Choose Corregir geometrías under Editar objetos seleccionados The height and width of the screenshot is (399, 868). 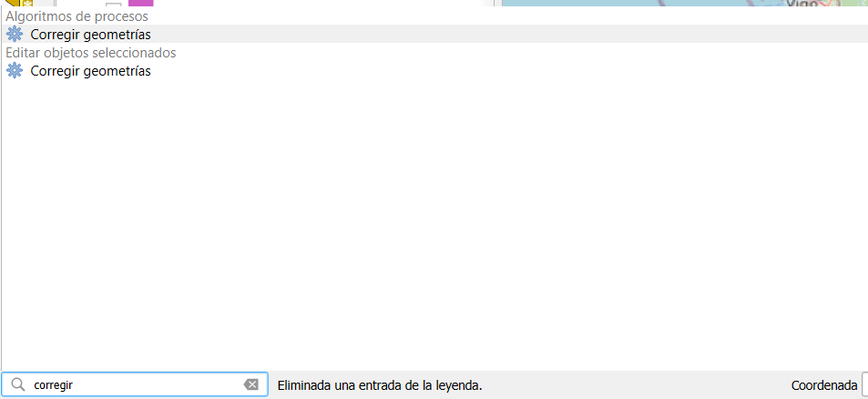(x=90, y=71)
